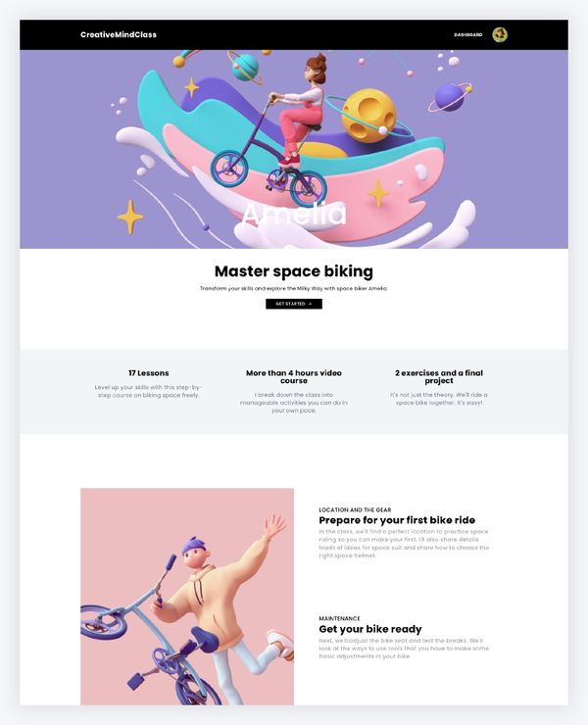Screen dimensions: 588x725
Task: Open the user profile avatar
Action: pyautogui.click(x=500, y=34)
